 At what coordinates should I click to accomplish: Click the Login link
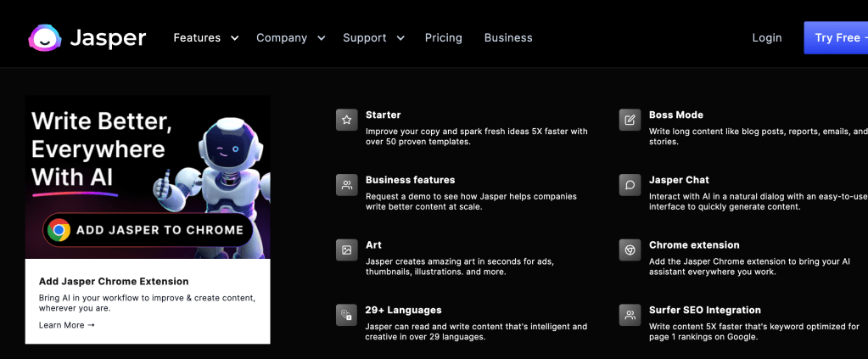tap(767, 38)
